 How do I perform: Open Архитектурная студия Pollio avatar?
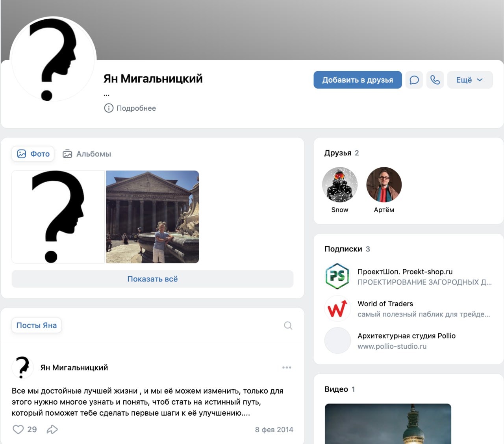(337, 340)
